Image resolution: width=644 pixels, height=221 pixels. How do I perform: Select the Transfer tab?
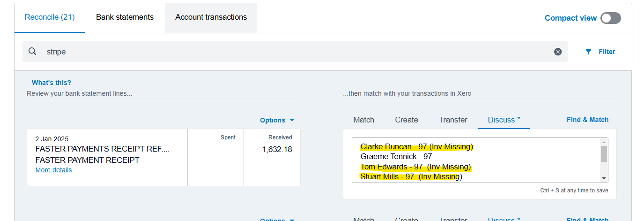coord(453,120)
